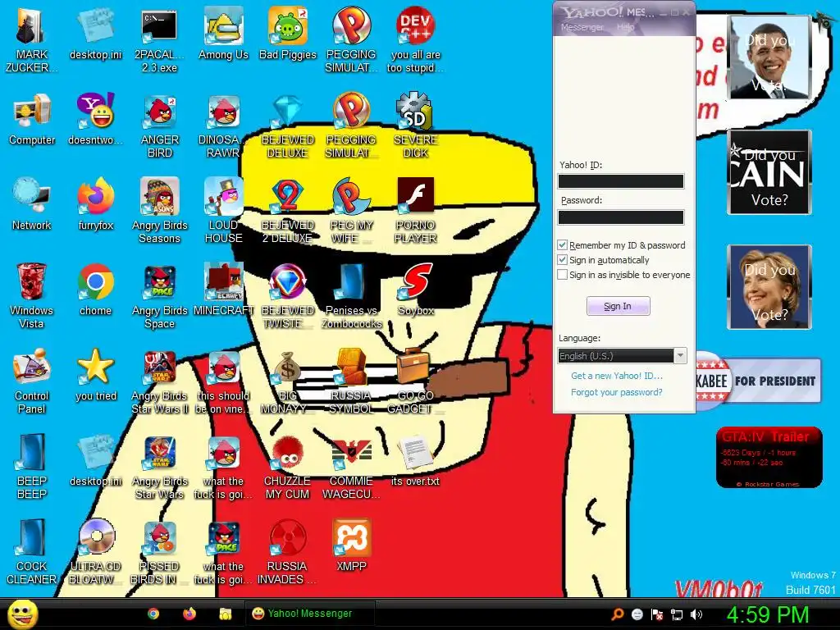Click the CAIN 'Did you Vote?' gadget
The image size is (840, 630).
(x=769, y=172)
